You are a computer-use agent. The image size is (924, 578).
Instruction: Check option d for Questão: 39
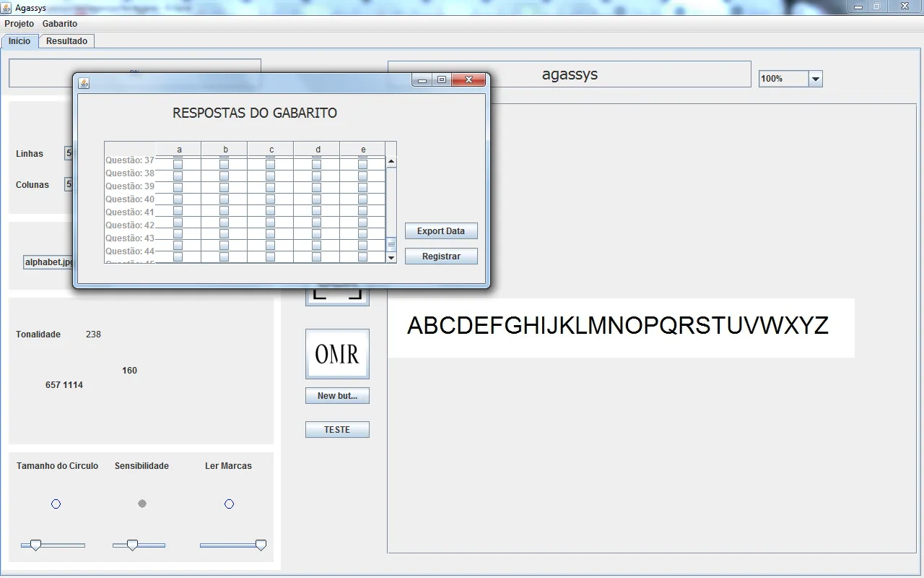317,188
